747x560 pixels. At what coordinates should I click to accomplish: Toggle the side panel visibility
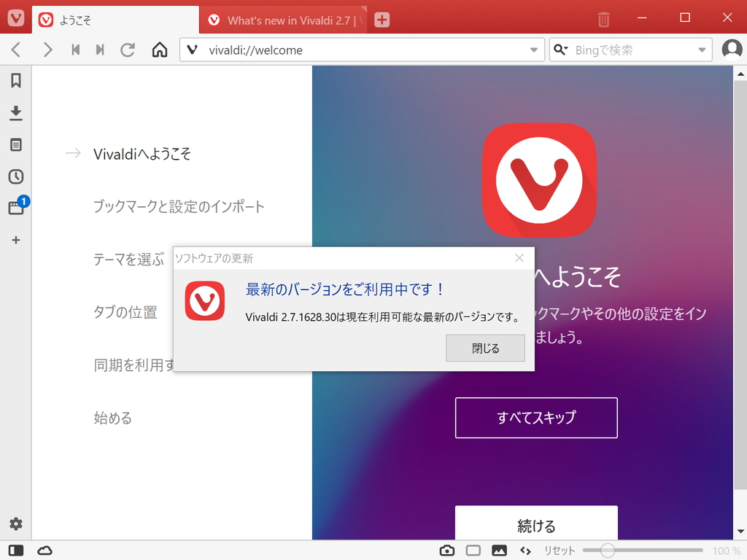(16, 551)
